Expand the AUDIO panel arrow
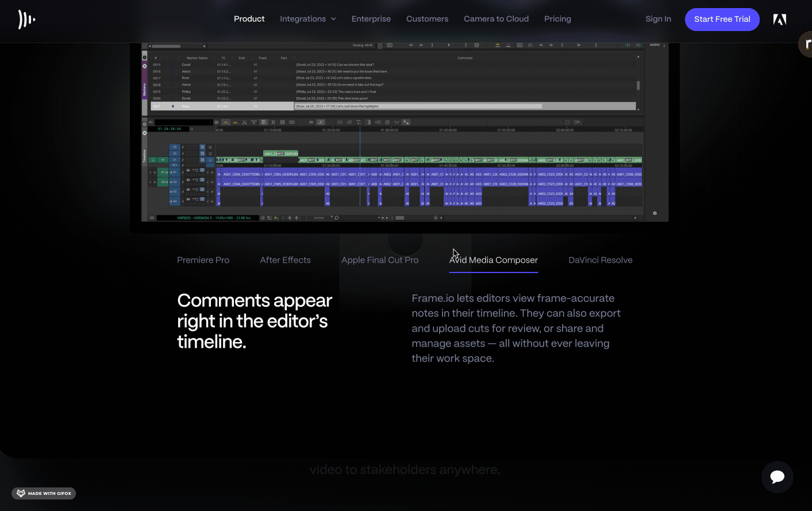The image size is (812, 511). [x=664, y=45]
